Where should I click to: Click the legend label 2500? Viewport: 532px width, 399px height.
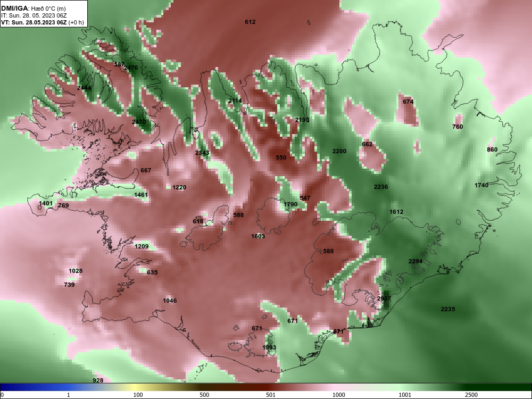471,395
